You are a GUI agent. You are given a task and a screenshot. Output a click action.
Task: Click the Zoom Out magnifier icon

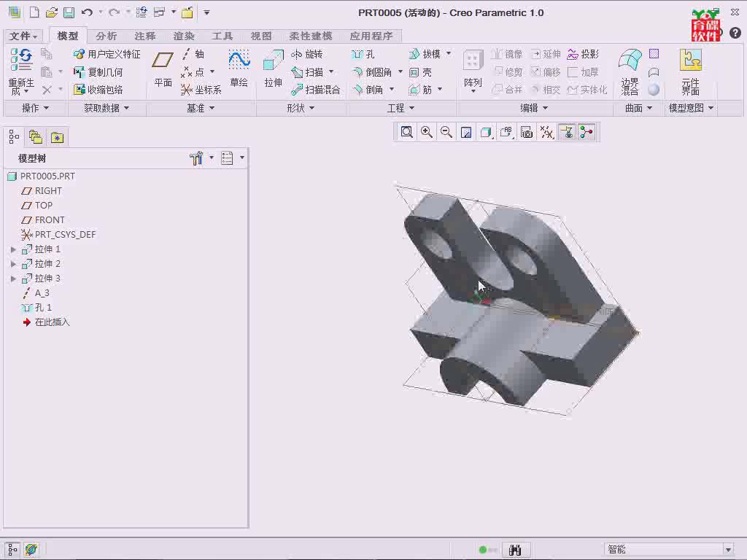click(x=446, y=132)
